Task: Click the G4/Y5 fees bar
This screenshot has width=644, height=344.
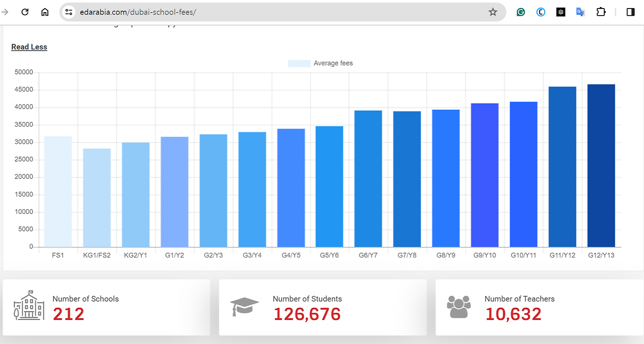Action: point(291,188)
